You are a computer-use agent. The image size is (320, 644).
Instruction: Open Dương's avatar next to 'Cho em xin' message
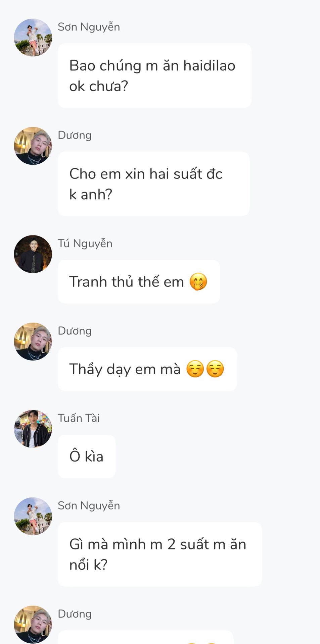tap(33, 146)
